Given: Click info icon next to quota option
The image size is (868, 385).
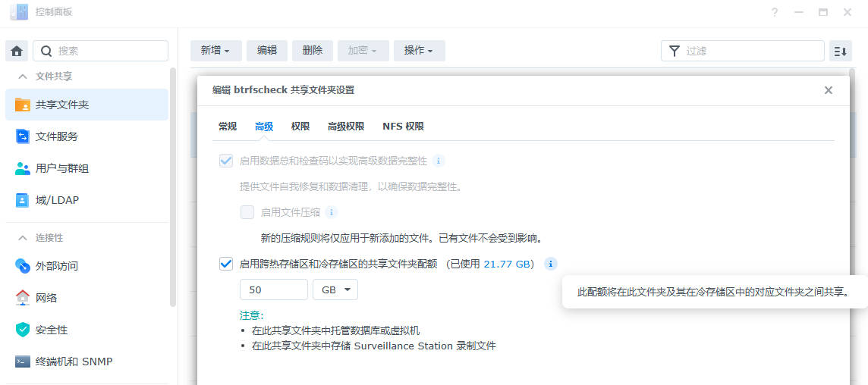Looking at the screenshot, I should tap(551, 264).
